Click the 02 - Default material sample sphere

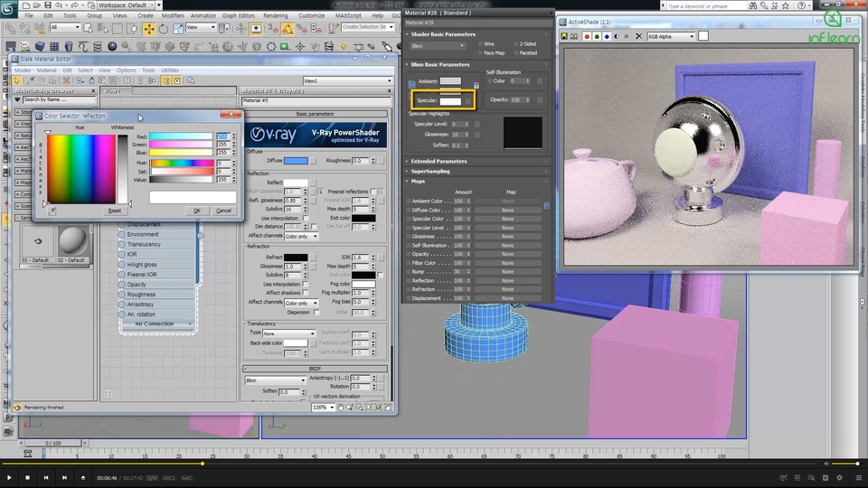[x=72, y=241]
